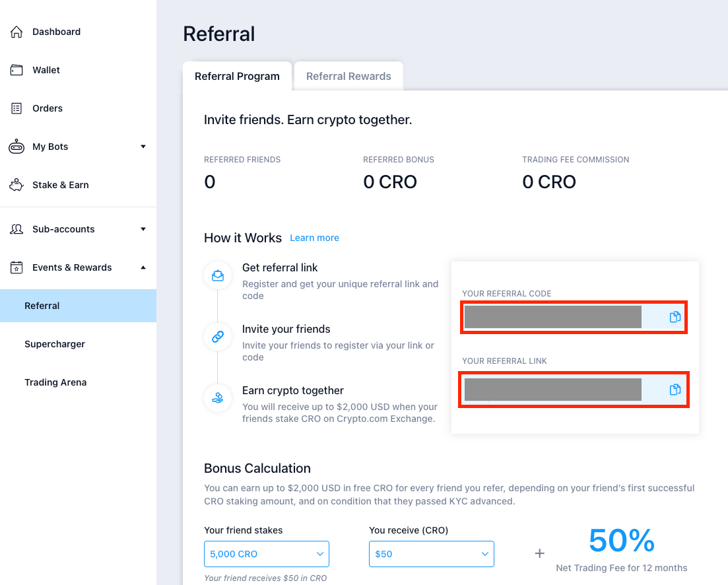Copy the referral code using copy icon
Screen dimensions: 728x585
pos(675,317)
